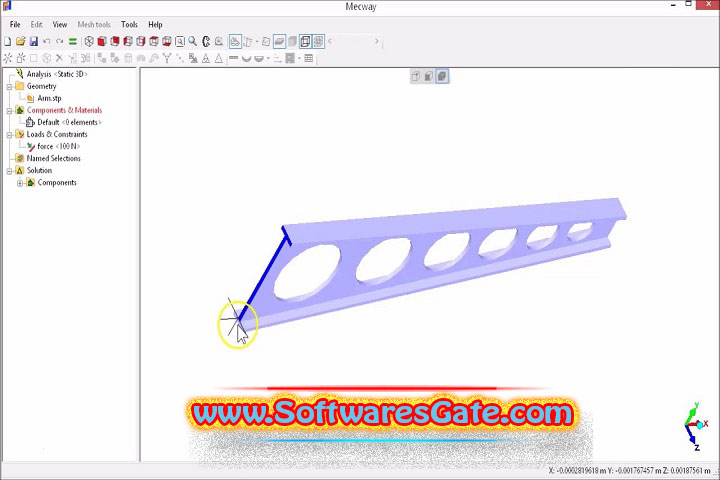
Task: Save the model with the floppy disk icon
Action: click(x=34, y=42)
